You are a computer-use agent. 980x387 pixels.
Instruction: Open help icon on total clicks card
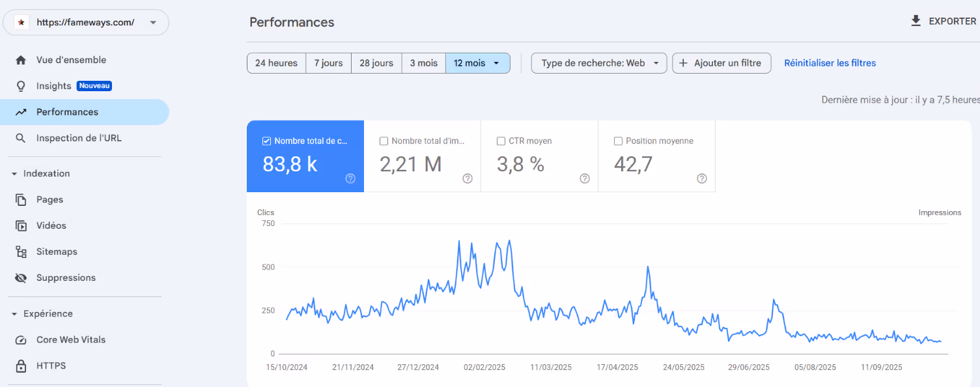pos(350,179)
